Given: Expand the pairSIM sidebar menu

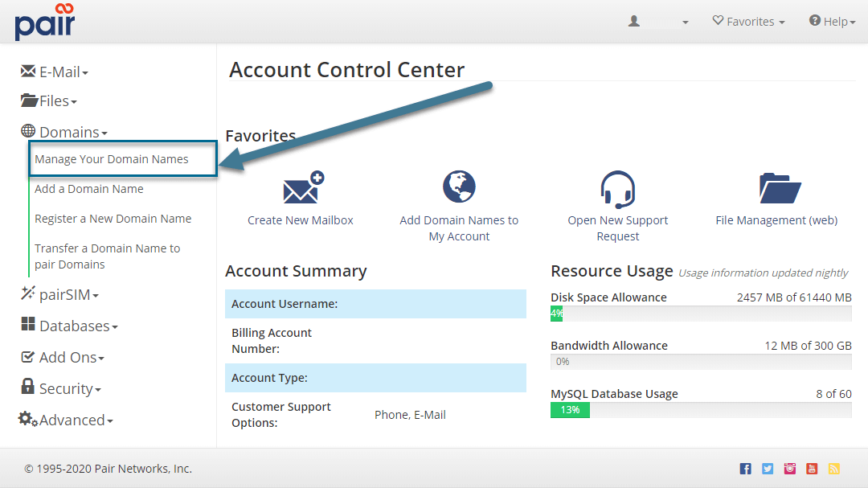Looking at the screenshot, I should [x=59, y=295].
